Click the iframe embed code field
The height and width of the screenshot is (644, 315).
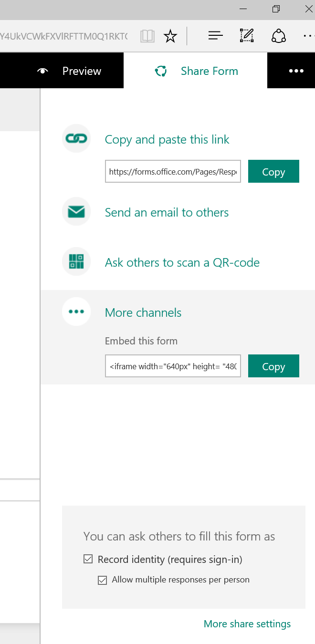(x=173, y=366)
